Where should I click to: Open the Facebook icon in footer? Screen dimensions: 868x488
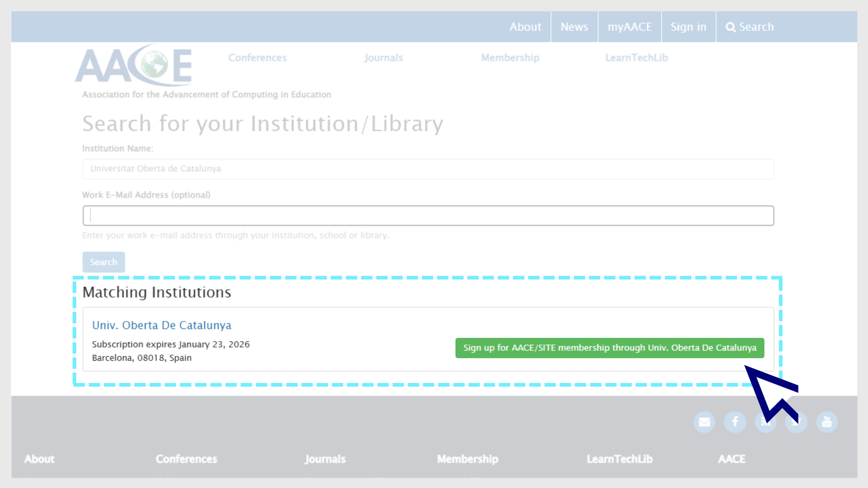click(x=735, y=422)
